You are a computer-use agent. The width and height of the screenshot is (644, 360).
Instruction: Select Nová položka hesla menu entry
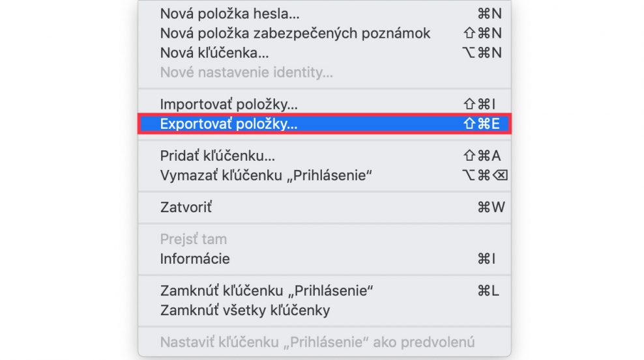pyautogui.click(x=325, y=14)
